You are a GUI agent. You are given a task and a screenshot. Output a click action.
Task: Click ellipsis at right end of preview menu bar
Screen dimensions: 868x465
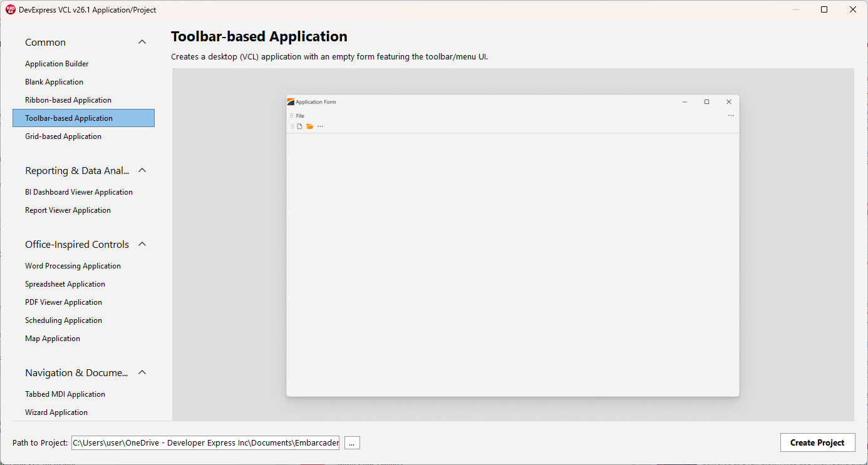coord(731,116)
